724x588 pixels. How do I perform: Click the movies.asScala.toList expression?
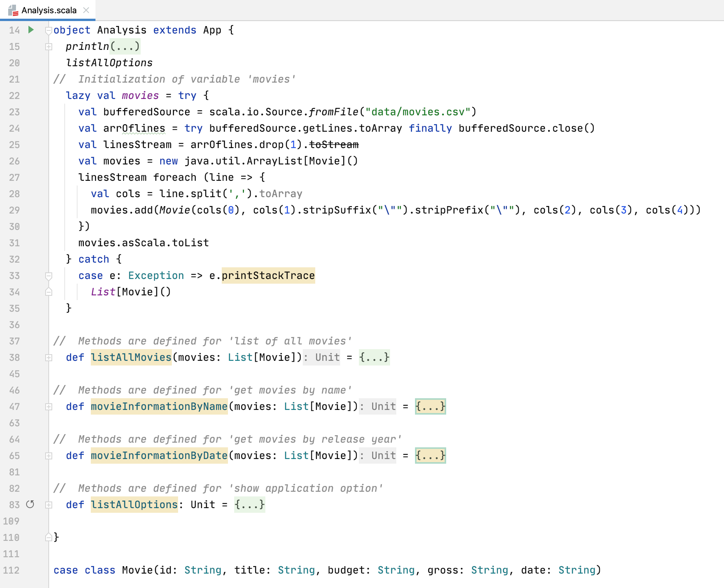tap(143, 243)
